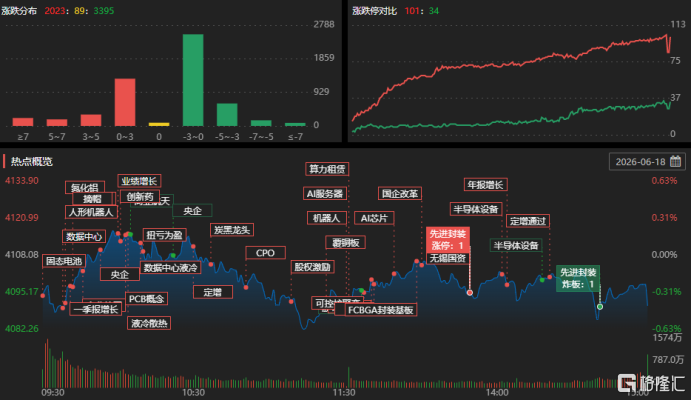Open the CPO hotspot tag
692x400 pixels.
pyautogui.click(x=265, y=253)
